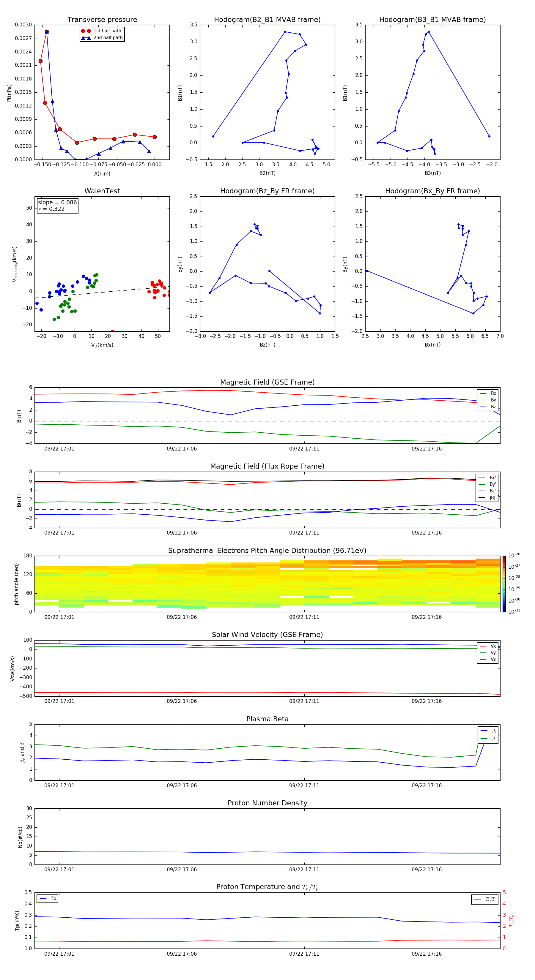Viewport: 535px width, 980px height.
Task: Select the '2nd half path' legend entry
Action: (x=102, y=38)
